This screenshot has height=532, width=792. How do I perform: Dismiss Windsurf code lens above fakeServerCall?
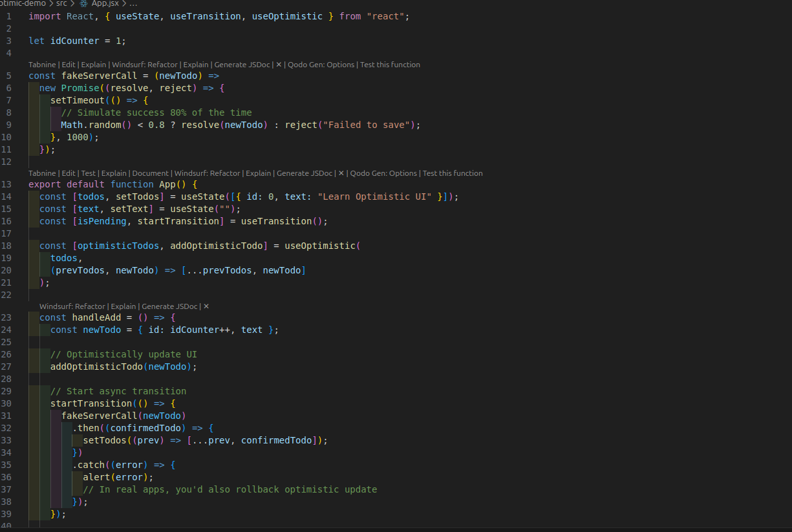tap(279, 65)
